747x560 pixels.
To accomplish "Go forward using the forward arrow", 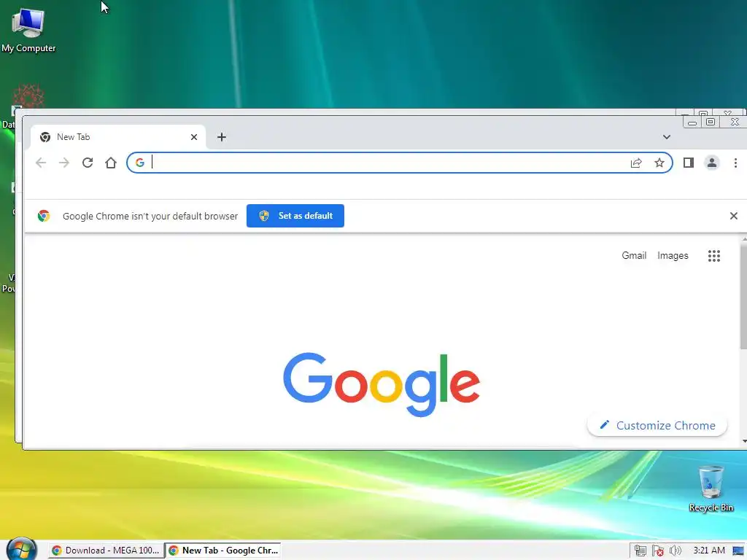I will (64, 163).
